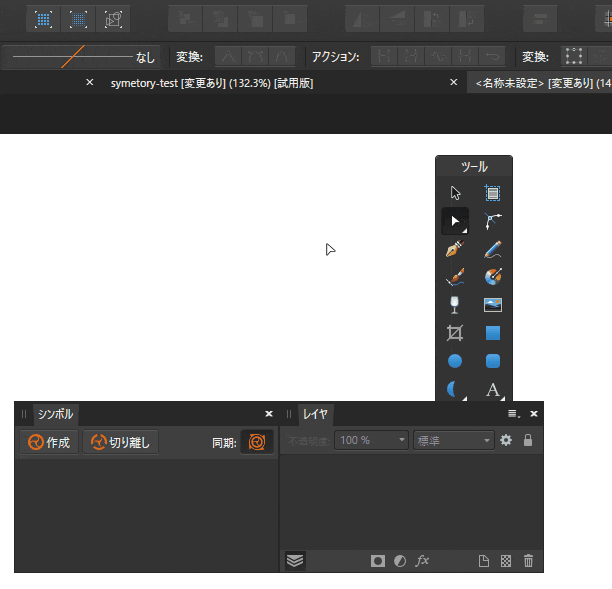Select the Rounded Rectangle tool
The image size is (612, 589).
[493, 361]
